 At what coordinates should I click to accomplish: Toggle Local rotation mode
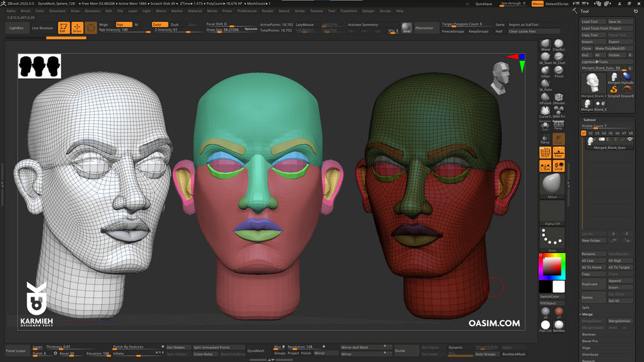[x=558, y=166]
